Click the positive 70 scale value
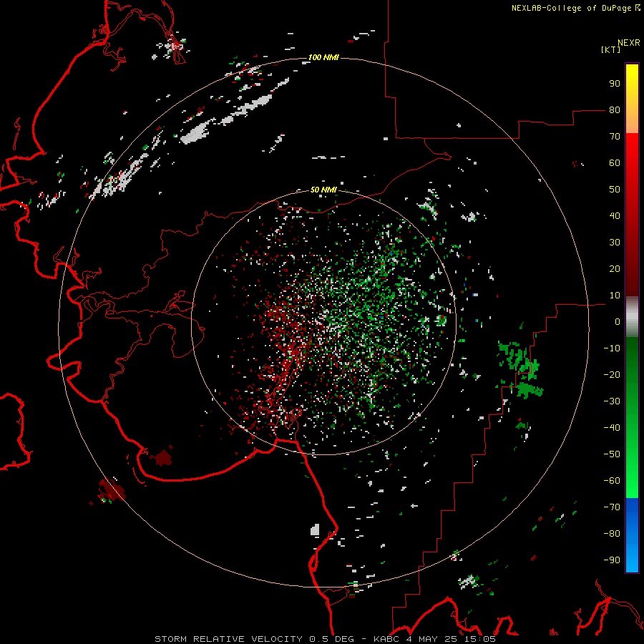 (615, 137)
